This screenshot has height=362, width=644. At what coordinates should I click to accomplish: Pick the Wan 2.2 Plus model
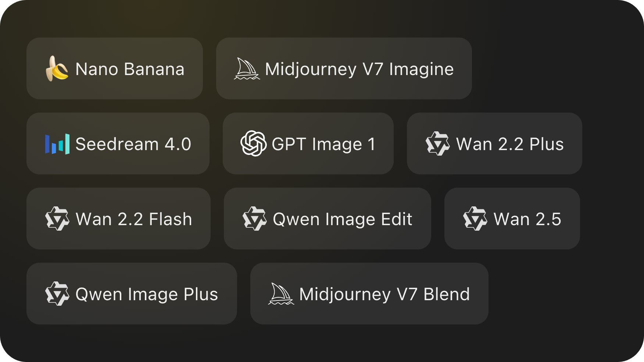(x=494, y=144)
